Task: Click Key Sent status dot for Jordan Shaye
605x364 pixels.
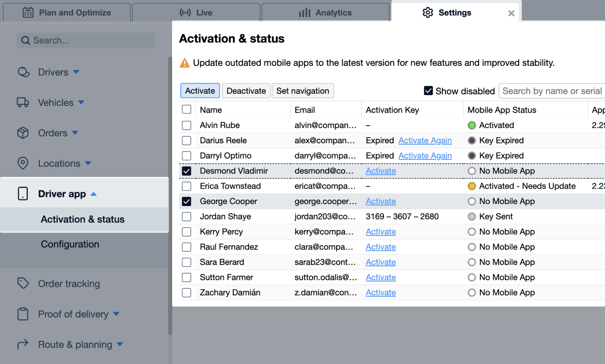Action: pyautogui.click(x=472, y=217)
